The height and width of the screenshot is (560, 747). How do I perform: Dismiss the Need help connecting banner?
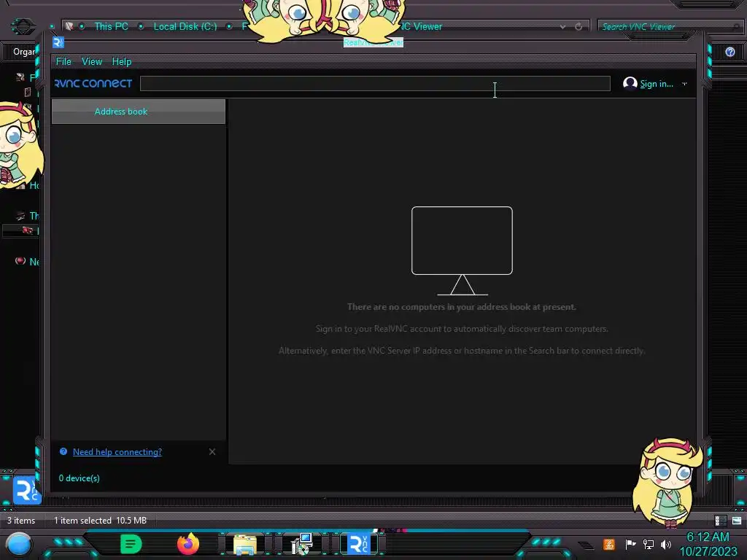pyautogui.click(x=212, y=452)
